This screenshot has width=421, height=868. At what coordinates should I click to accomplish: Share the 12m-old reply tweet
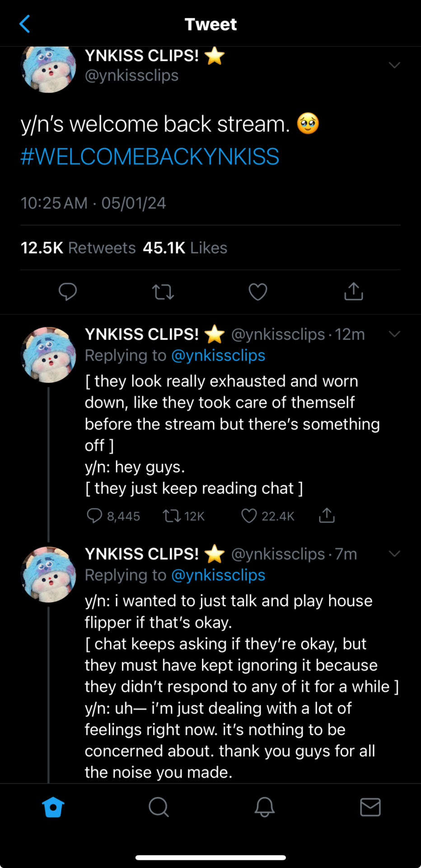(x=327, y=515)
